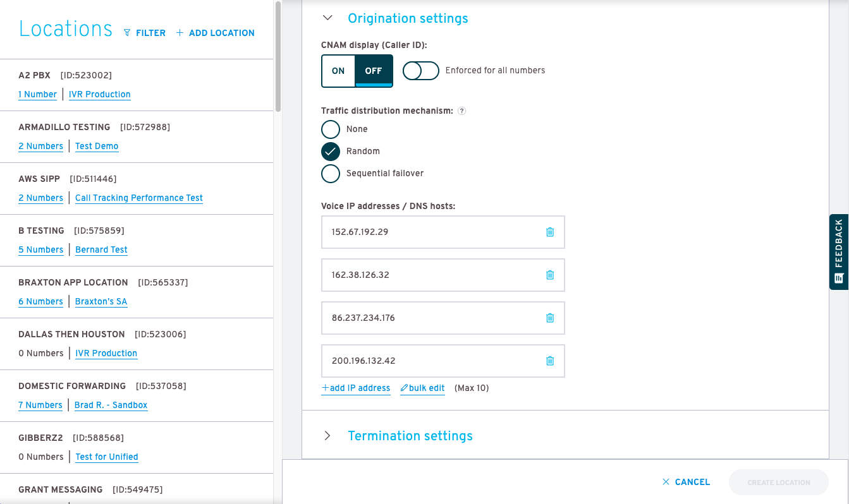Turn CNAM display ON

tap(338, 71)
